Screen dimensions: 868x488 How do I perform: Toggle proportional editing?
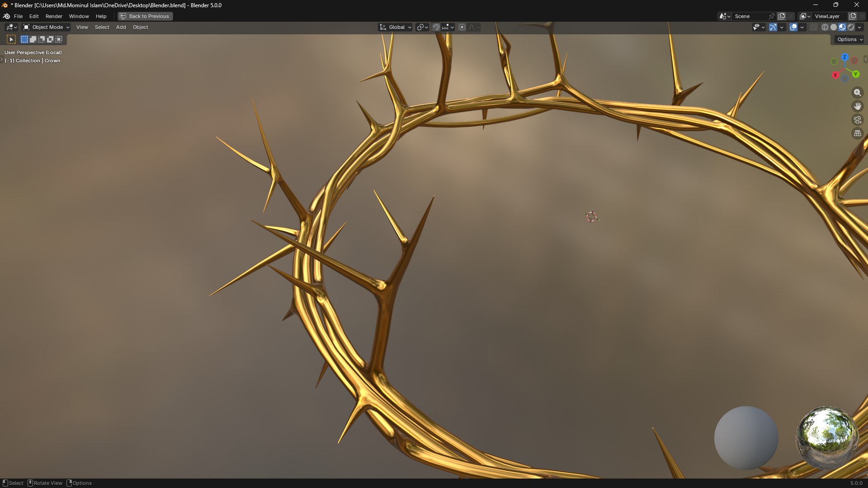[x=462, y=27]
